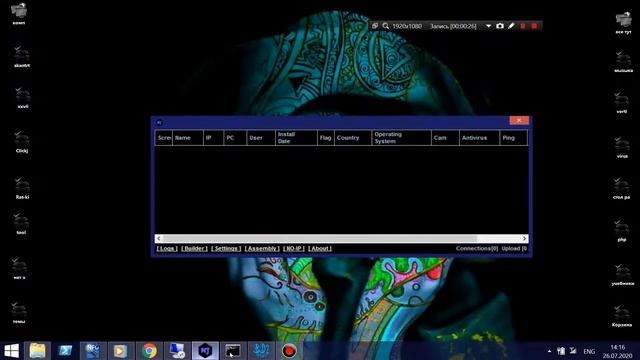
Task: Click the red record app taskbar icon
Action: [x=289, y=351]
